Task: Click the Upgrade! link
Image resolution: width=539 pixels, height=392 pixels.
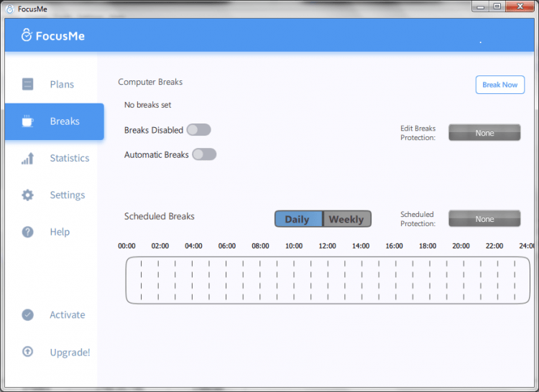Action: (x=70, y=353)
